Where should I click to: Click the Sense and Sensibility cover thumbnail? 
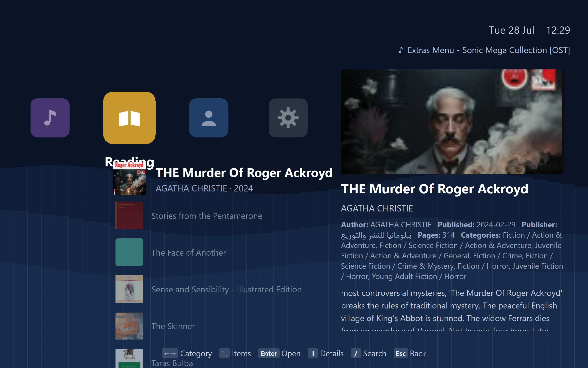tap(129, 289)
